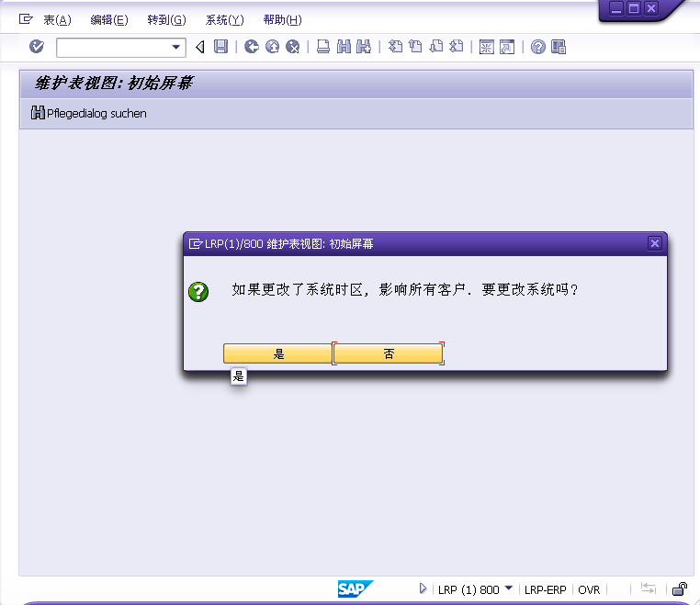Collapse the command field with triangle arrow
700x605 pixels.
[200, 47]
